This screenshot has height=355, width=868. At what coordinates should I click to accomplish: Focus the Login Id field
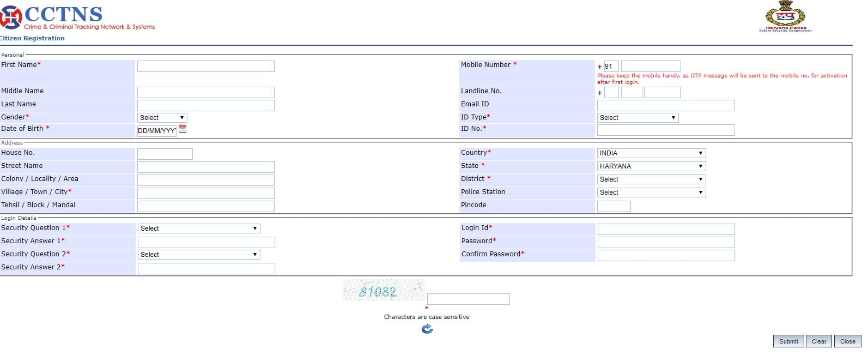tap(666, 230)
